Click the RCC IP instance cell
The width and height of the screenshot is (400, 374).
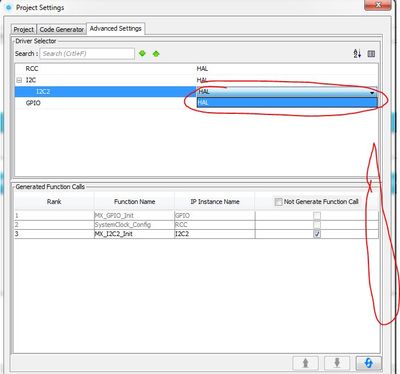tap(215, 225)
